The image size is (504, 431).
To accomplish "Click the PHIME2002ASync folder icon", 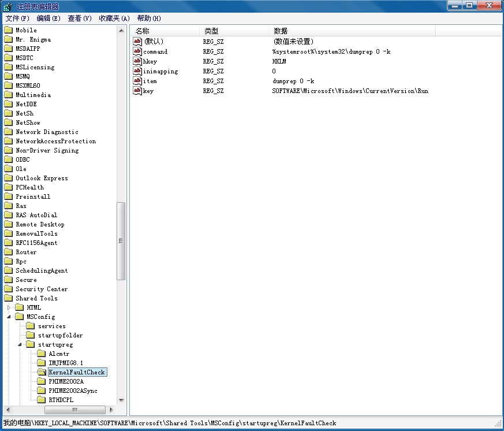I will point(42,391).
